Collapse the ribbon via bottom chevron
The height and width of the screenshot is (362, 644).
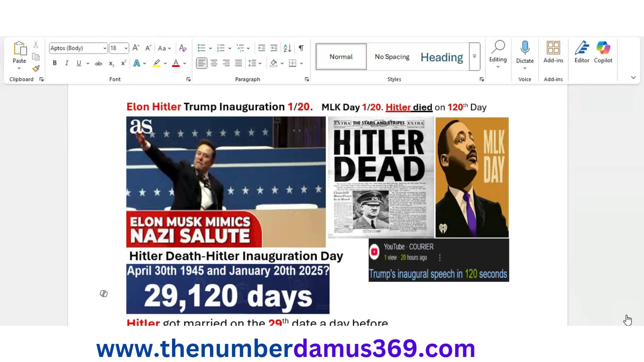(633, 77)
